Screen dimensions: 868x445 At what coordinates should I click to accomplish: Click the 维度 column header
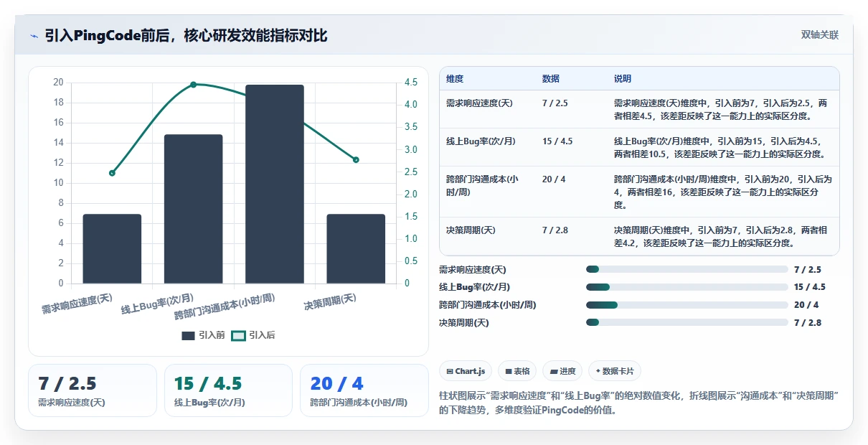[x=455, y=79]
